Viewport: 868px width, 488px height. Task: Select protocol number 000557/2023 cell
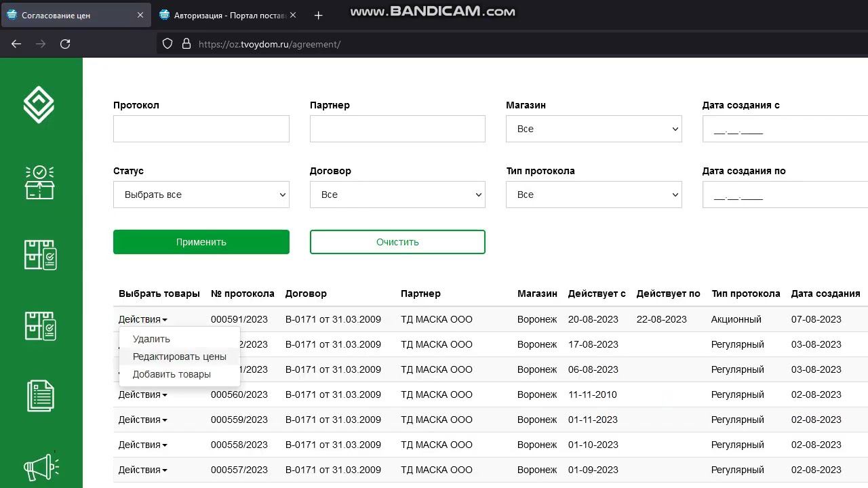[x=239, y=470]
